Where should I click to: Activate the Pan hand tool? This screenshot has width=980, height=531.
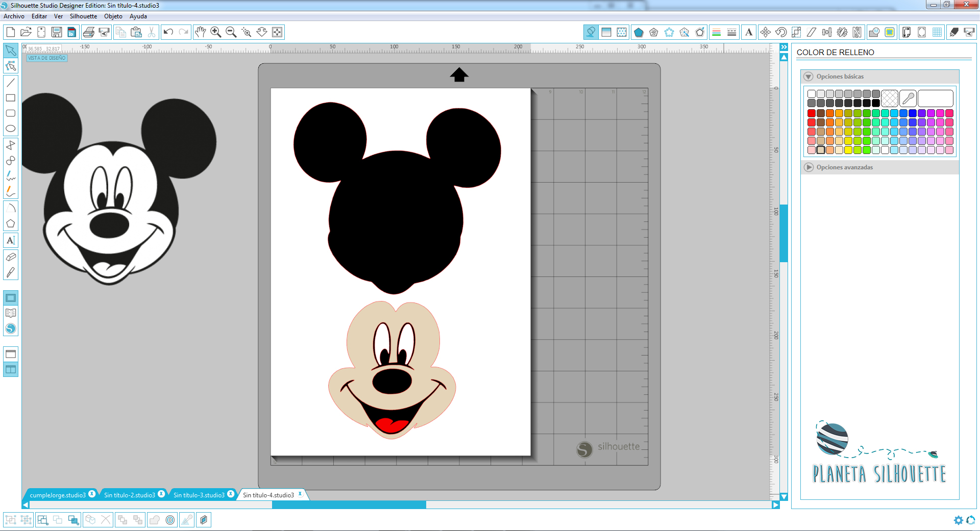201,32
